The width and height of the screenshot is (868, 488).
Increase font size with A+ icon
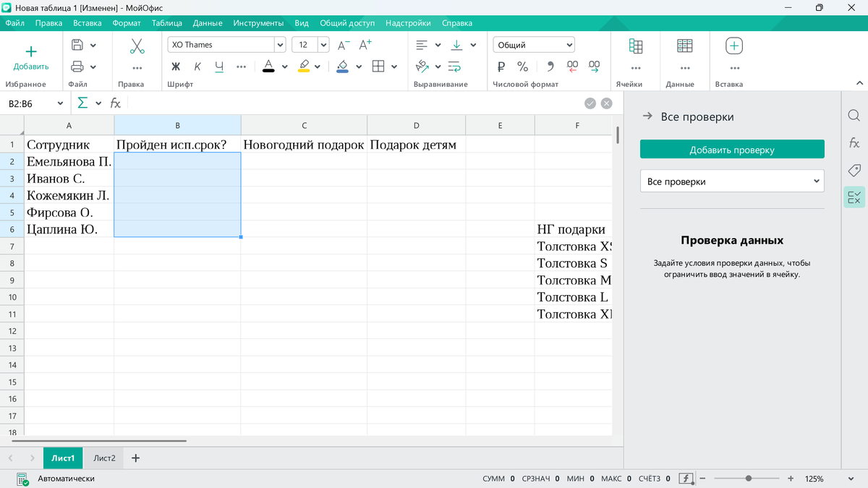365,45
